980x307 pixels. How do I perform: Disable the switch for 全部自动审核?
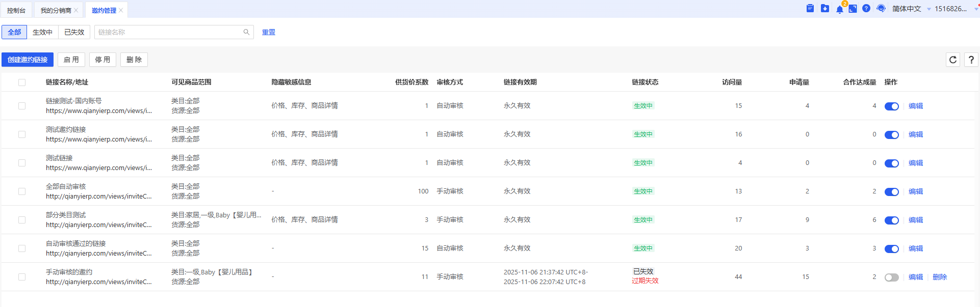[x=892, y=192]
